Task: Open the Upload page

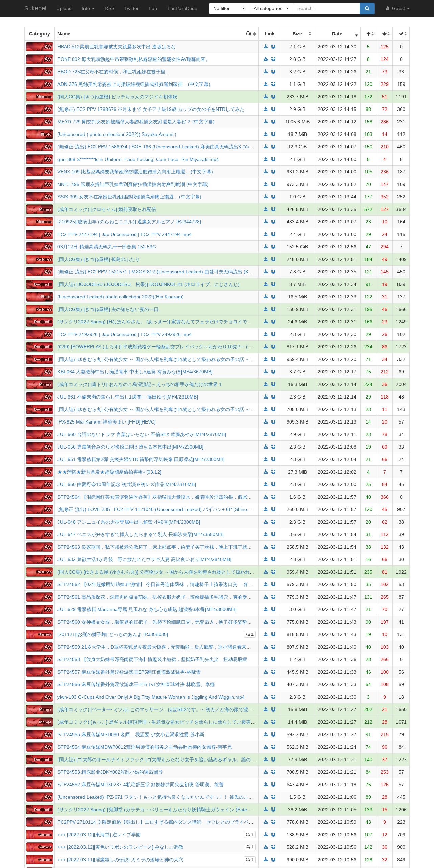Action: (x=64, y=8)
